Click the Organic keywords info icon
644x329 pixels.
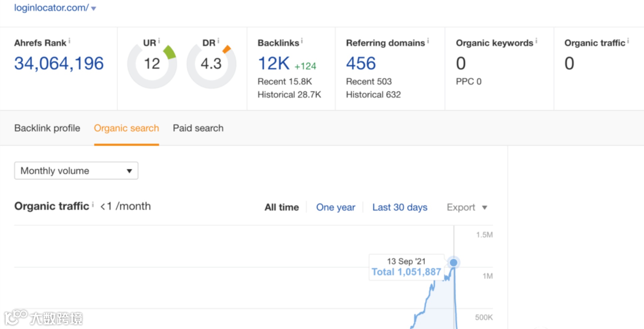[536, 41]
